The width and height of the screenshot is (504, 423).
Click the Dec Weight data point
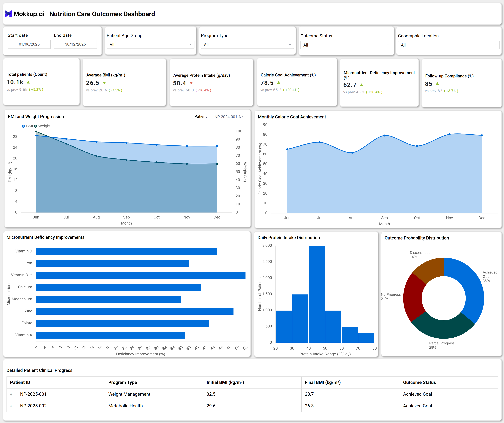(217, 164)
